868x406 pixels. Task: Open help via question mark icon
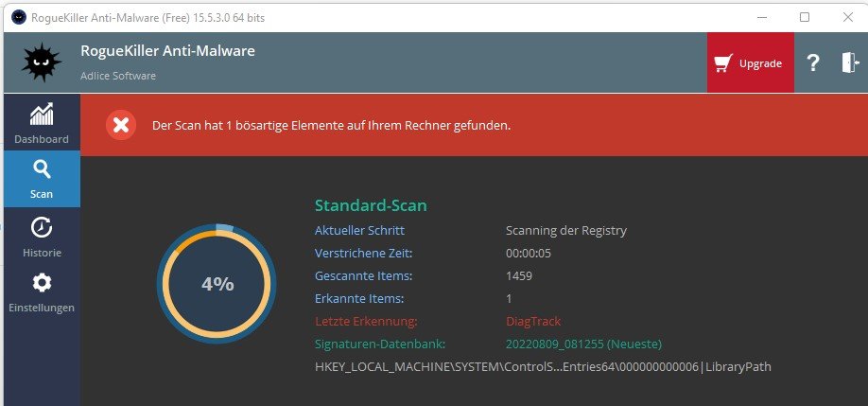812,62
